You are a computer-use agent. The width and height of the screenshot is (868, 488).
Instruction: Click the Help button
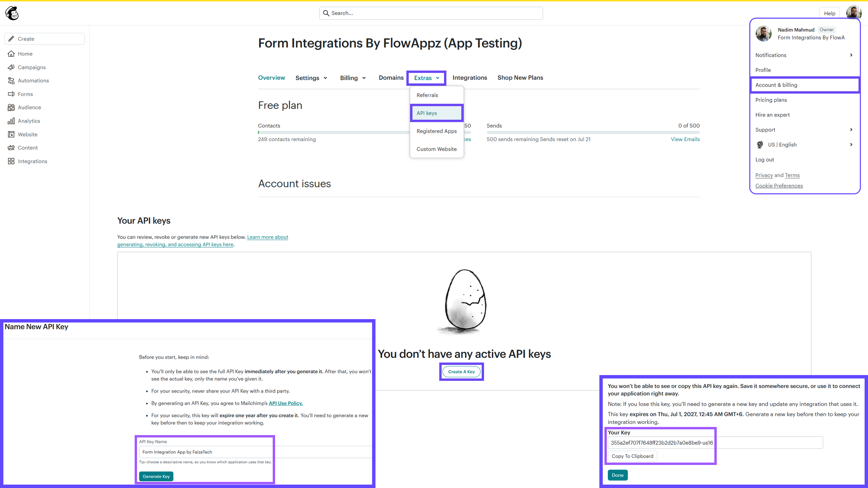click(x=829, y=13)
